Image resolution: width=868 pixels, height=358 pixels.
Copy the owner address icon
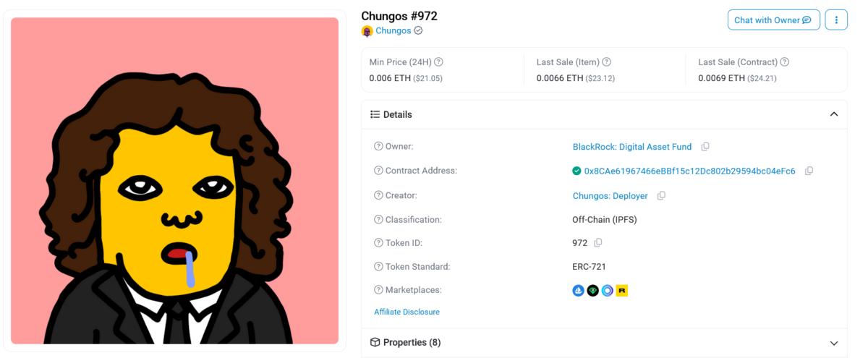click(x=705, y=147)
